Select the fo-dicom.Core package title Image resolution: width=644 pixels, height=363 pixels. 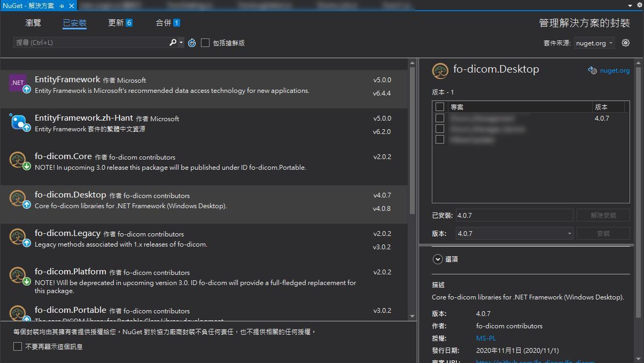point(63,156)
